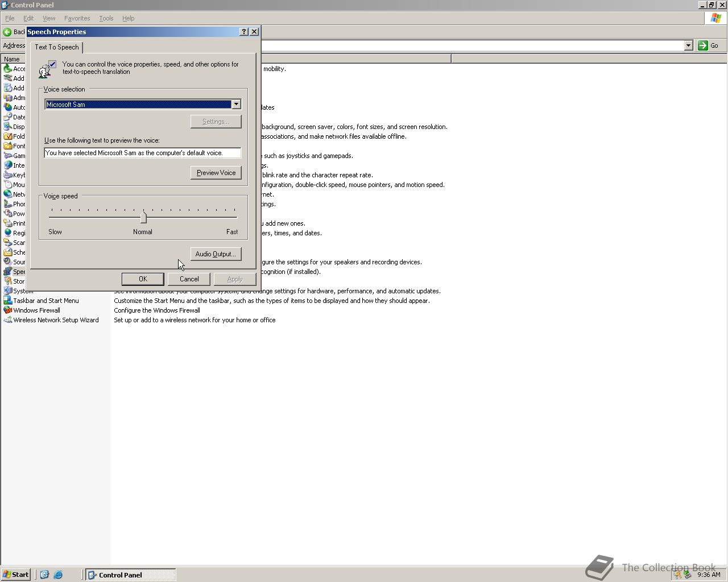Open the Start menu
Viewport: 728px width, 582px height.
[16, 575]
